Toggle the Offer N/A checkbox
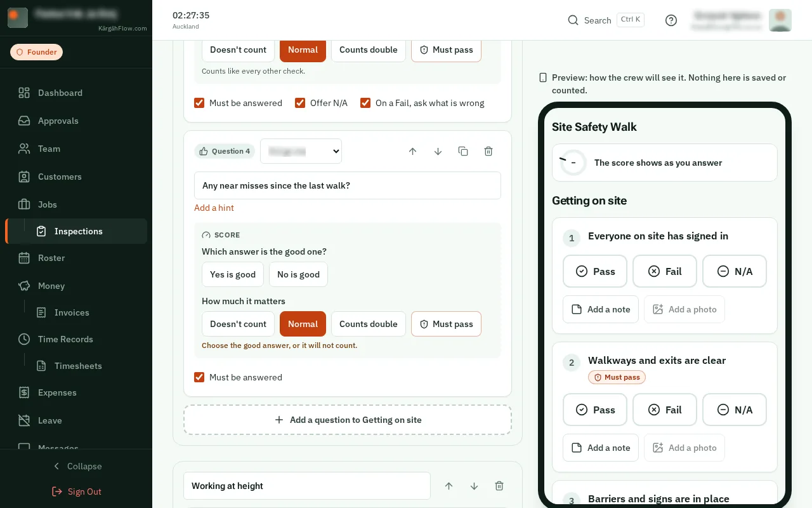The height and width of the screenshot is (508, 812). 300,103
